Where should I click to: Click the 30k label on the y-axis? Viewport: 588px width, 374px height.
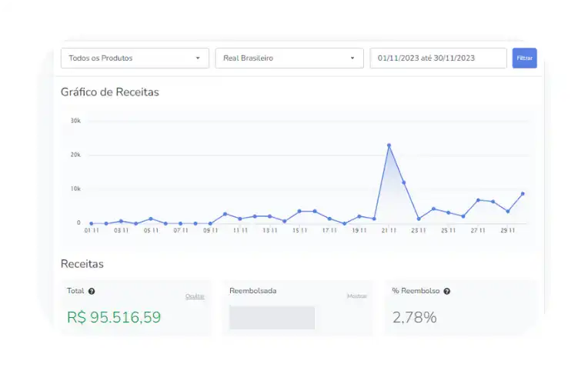tap(75, 121)
